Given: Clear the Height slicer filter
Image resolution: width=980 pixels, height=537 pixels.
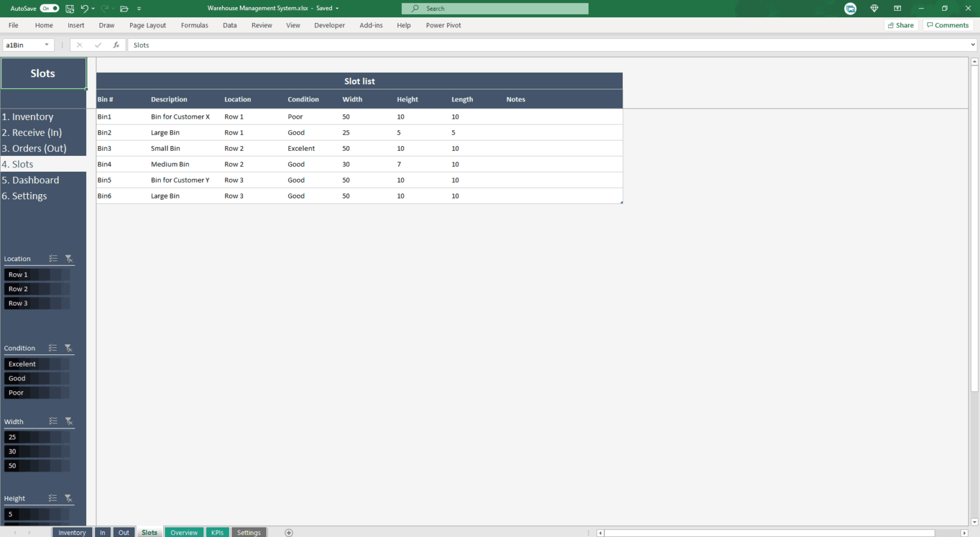Looking at the screenshot, I should pyautogui.click(x=69, y=498).
